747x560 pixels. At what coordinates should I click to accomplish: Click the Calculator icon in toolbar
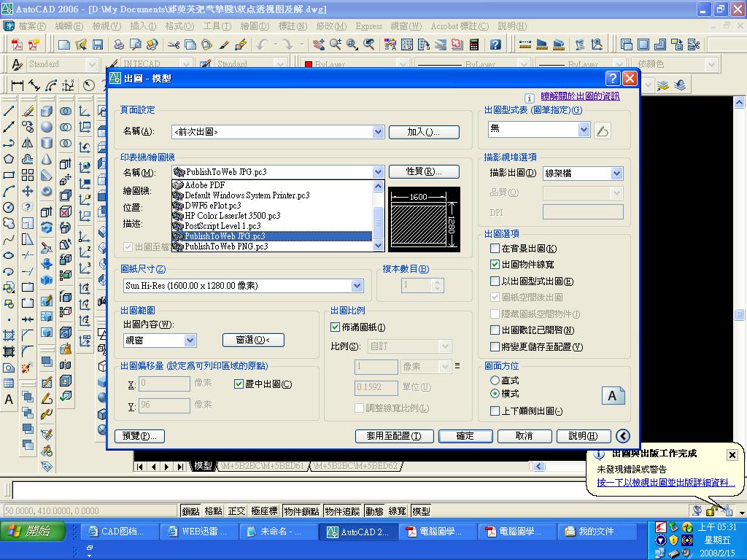[474, 44]
